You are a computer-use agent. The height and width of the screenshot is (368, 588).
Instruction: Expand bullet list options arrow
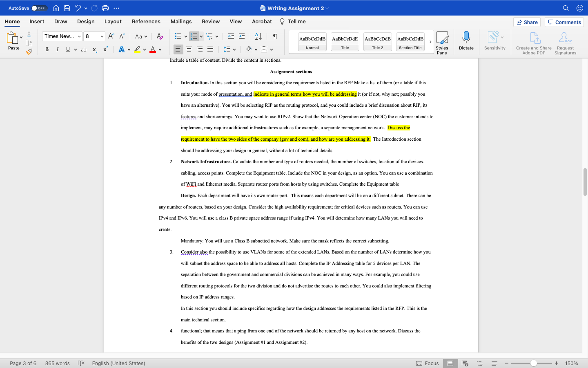185,36
